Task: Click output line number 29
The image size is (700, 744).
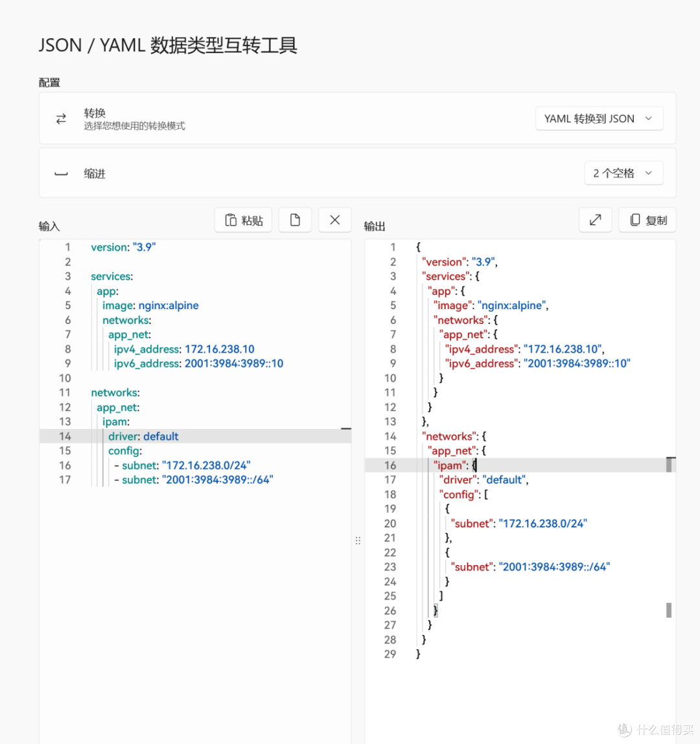Action: 390,654
